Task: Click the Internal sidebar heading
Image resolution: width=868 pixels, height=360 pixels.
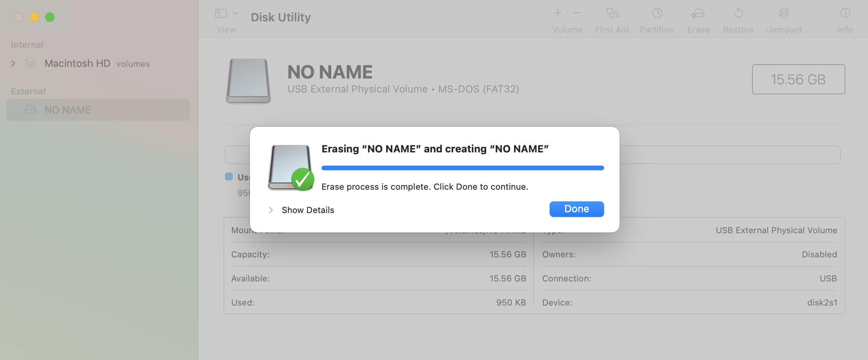Action: click(27, 45)
